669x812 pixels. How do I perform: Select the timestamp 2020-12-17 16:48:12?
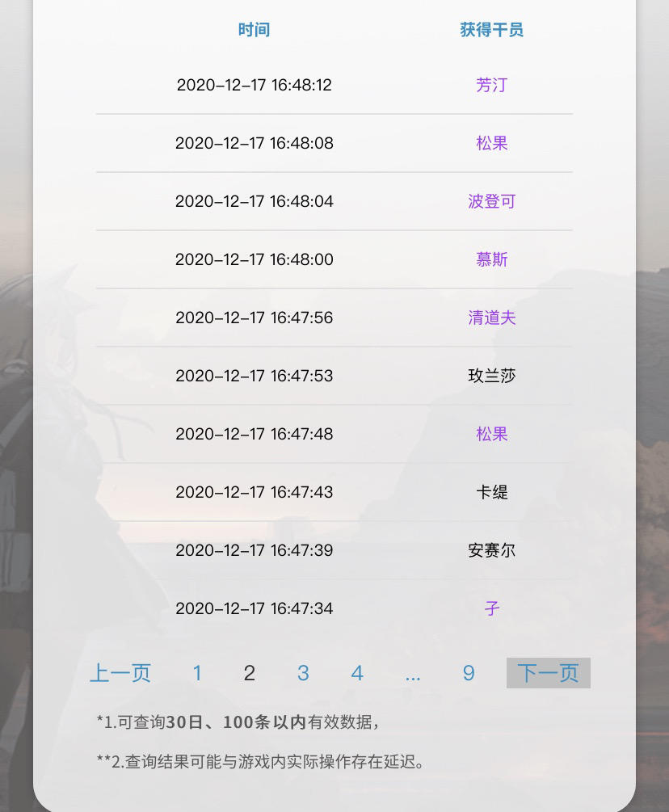click(254, 85)
